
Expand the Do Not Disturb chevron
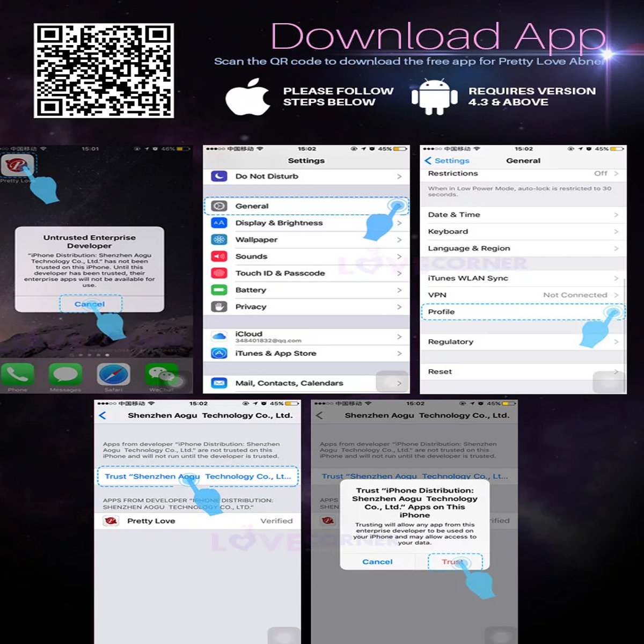coord(399,176)
